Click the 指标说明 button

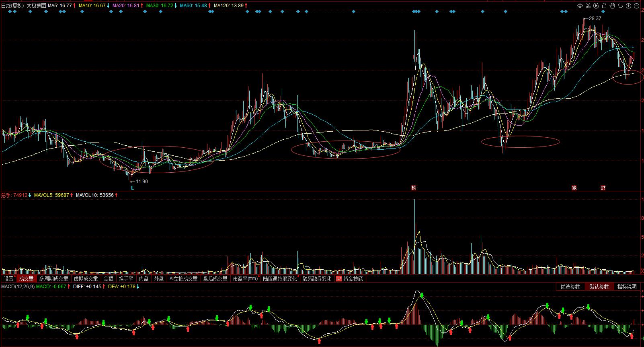[x=627, y=287]
